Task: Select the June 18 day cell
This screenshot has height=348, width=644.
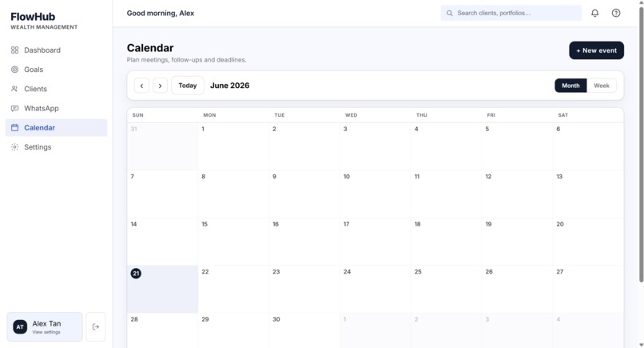Action: point(447,242)
